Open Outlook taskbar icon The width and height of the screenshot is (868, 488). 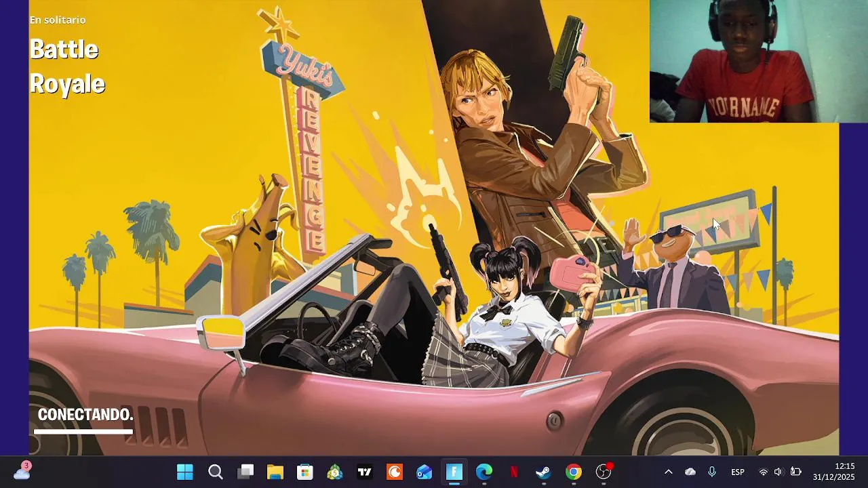(x=425, y=472)
